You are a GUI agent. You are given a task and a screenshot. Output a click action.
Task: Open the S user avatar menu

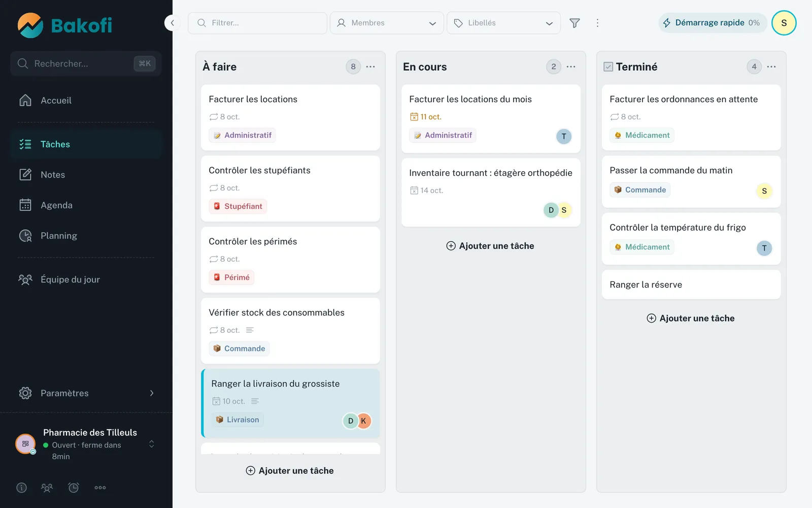tap(784, 23)
